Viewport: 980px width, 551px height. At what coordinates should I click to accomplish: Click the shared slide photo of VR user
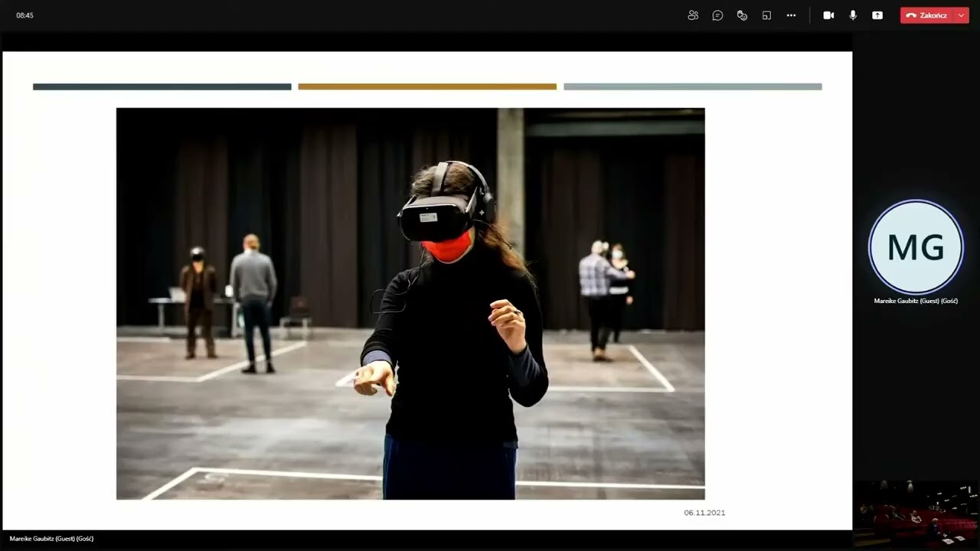click(x=410, y=304)
